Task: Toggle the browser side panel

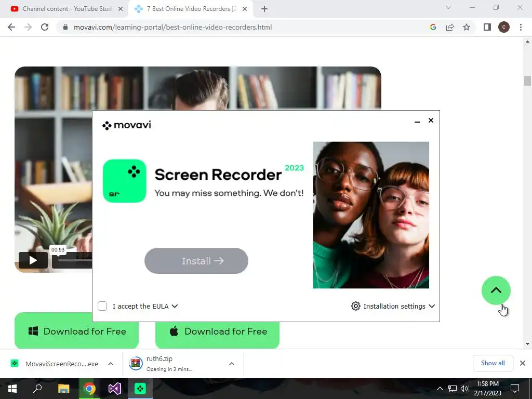Action: (x=487, y=27)
